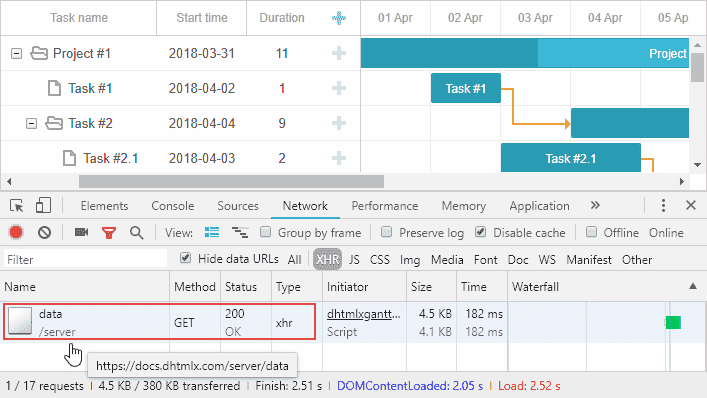The height and width of the screenshot is (398, 707).
Task: Clear the network log
Action: 44,233
